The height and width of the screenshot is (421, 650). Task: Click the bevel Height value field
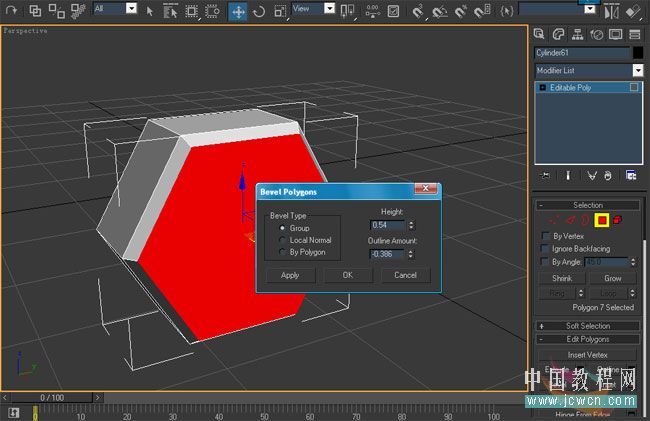tap(387, 225)
